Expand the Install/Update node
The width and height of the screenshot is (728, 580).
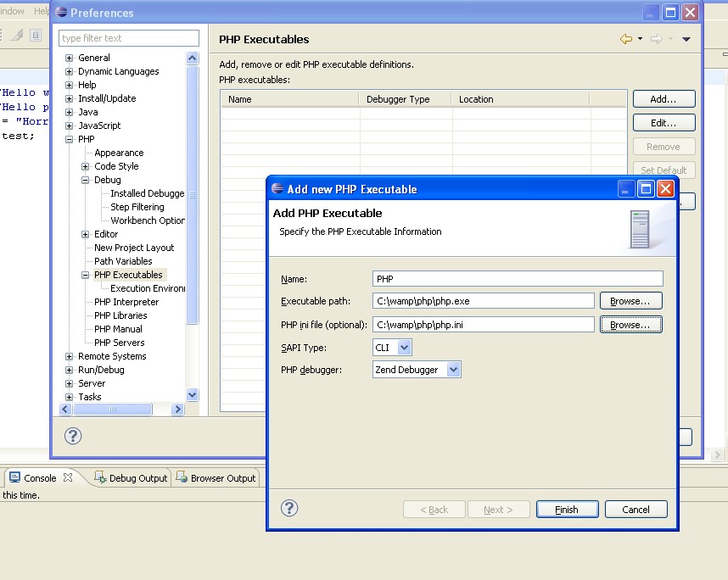70,98
